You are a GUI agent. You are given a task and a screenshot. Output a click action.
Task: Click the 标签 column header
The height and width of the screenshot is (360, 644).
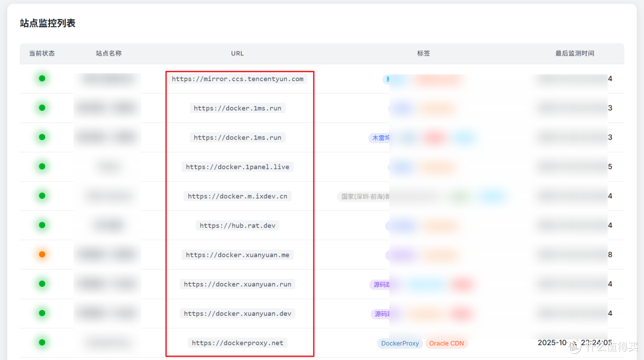tap(423, 54)
